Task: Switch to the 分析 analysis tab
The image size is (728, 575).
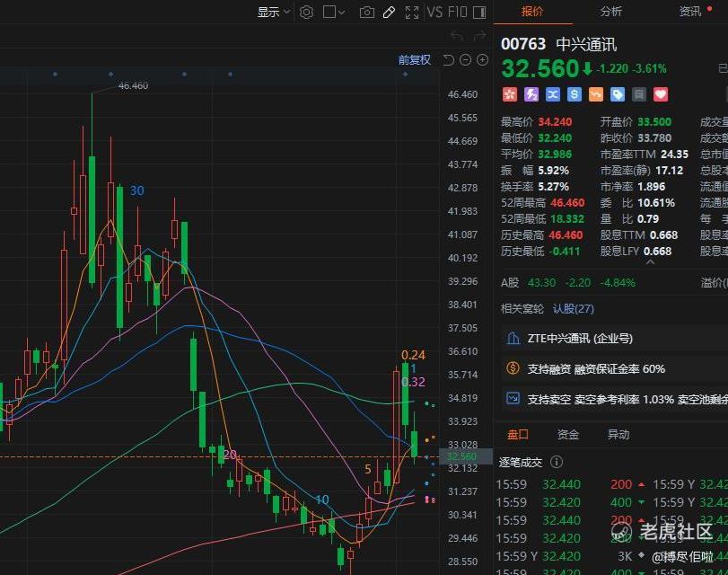Action: click(610, 12)
